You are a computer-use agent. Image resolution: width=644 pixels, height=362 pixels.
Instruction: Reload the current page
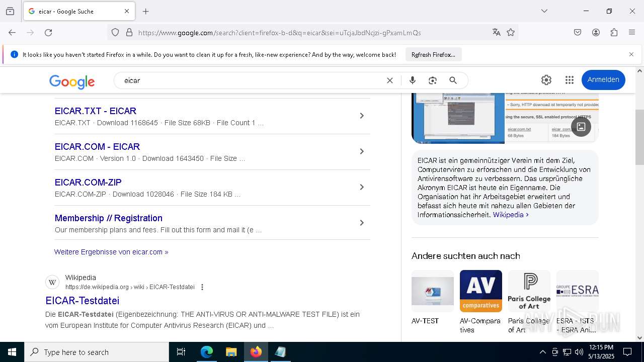pyautogui.click(x=48, y=33)
